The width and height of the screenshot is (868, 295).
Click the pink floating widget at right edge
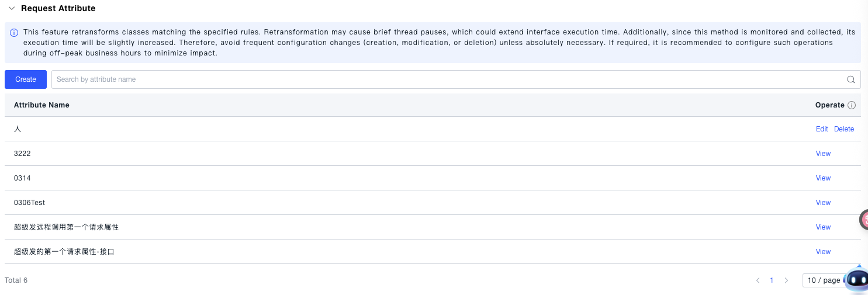point(863,220)
